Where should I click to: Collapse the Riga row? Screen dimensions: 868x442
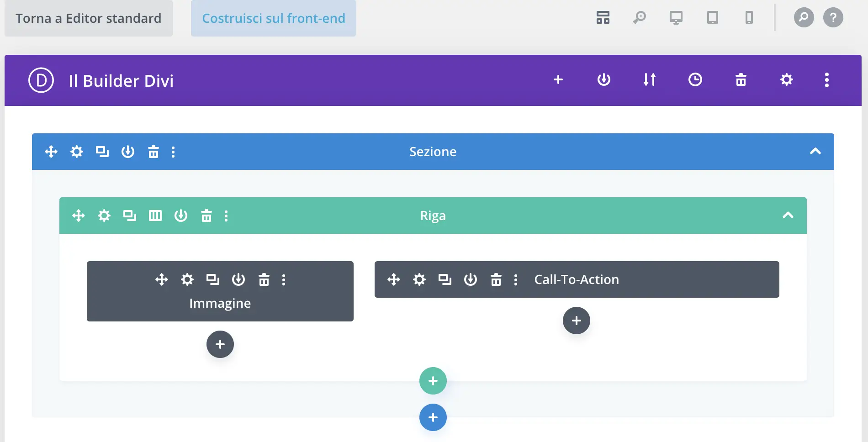click(x=788, y=216)
